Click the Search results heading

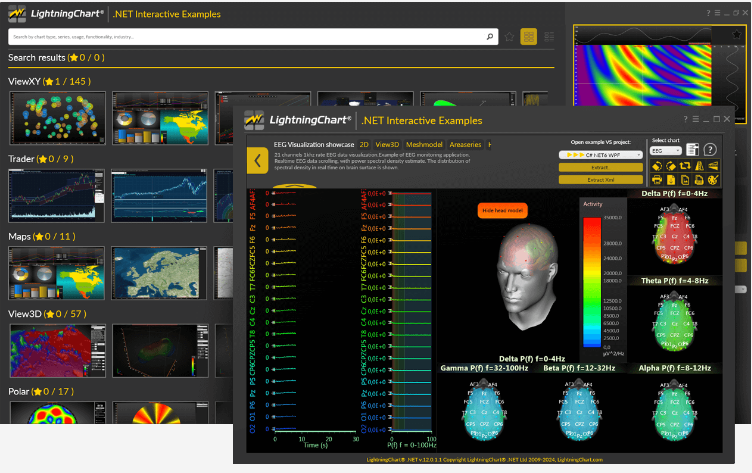(56, 58)
